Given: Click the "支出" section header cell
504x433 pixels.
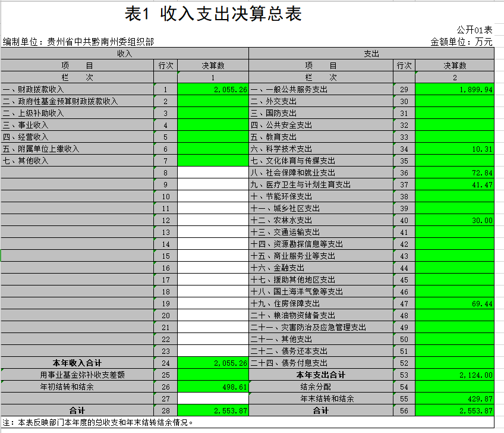Looking at the screenshot, I should (371, 54).
